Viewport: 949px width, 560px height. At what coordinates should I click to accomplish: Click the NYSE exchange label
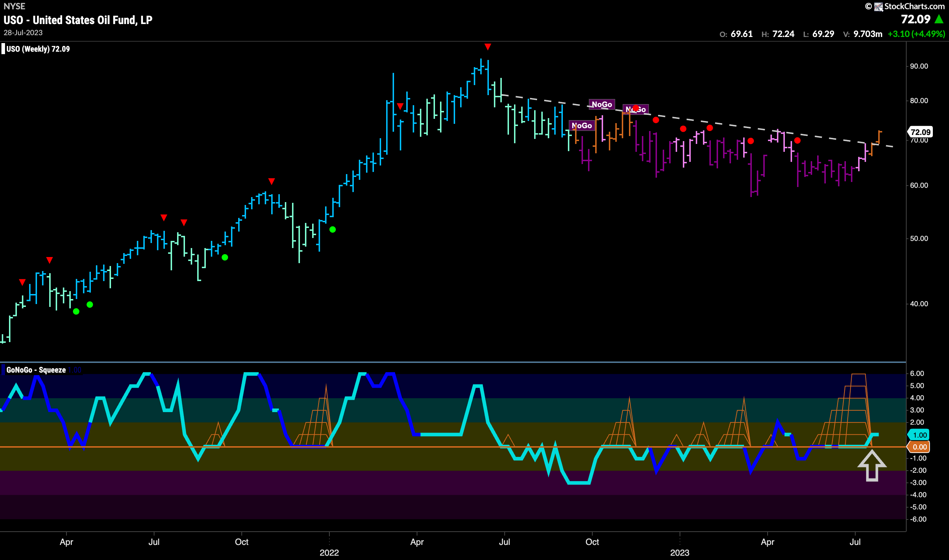14,6
